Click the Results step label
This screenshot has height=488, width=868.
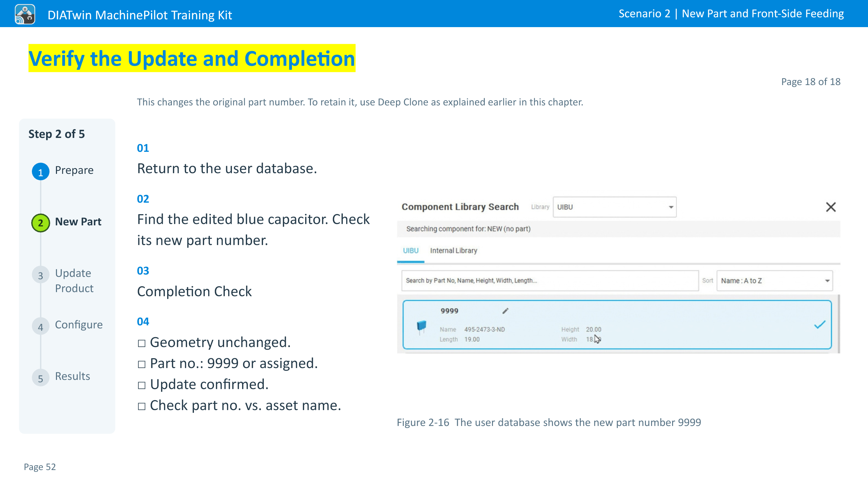point(73,376)
